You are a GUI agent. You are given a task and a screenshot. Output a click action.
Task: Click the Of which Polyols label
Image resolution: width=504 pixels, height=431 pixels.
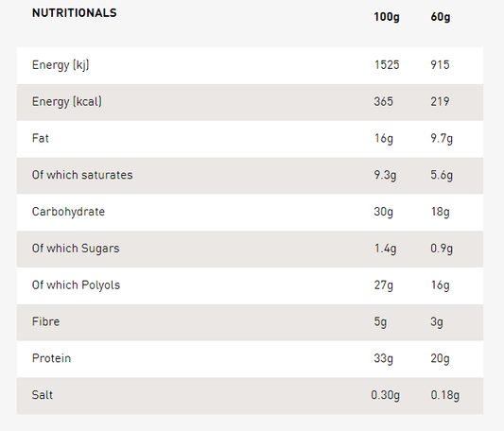pos(76,285)
